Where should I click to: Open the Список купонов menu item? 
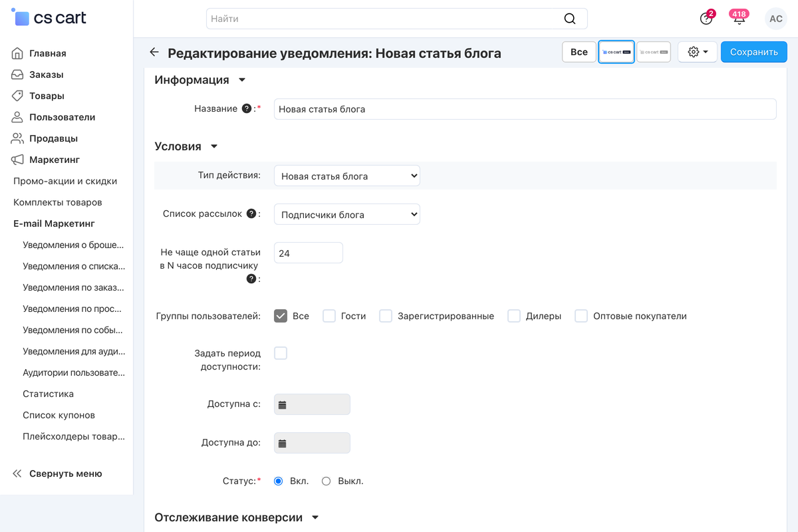[x=59, y=415]
